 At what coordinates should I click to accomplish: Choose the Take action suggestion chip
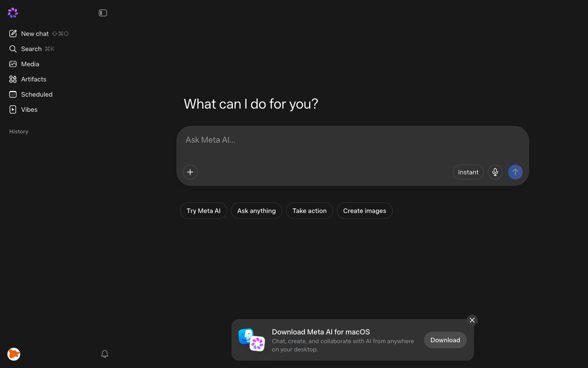point(310,211)
